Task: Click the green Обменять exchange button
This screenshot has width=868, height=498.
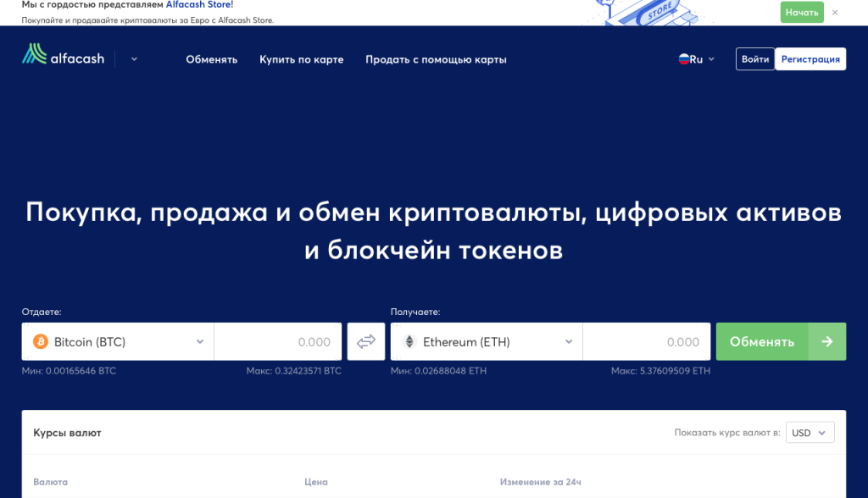Action: tap(781, 342)
